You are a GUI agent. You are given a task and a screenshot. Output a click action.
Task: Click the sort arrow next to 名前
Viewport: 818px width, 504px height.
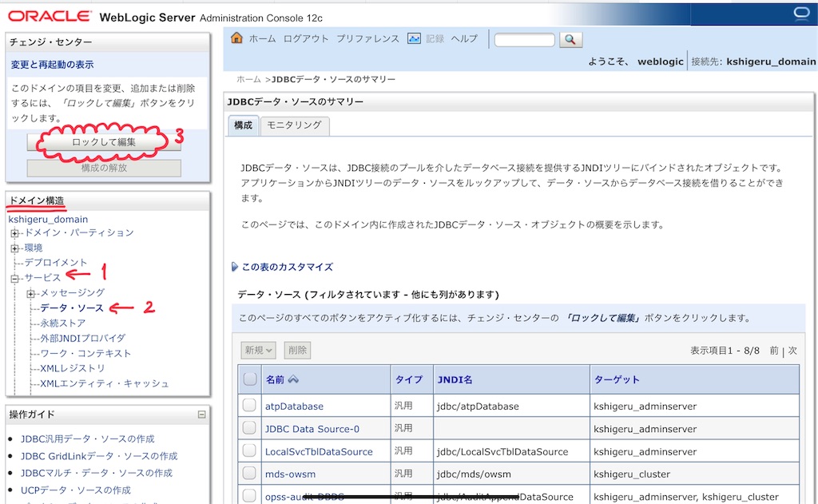click(293, 379)
